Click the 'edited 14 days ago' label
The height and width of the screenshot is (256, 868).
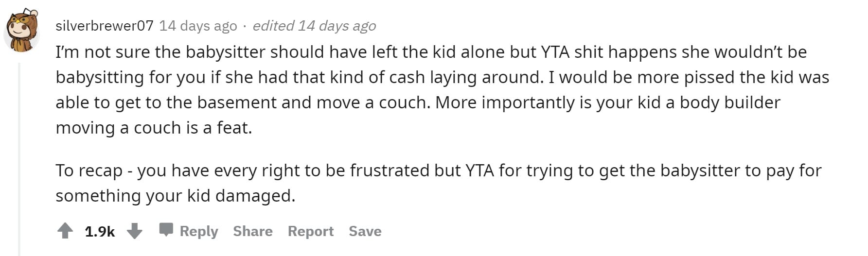click(314, 26)
